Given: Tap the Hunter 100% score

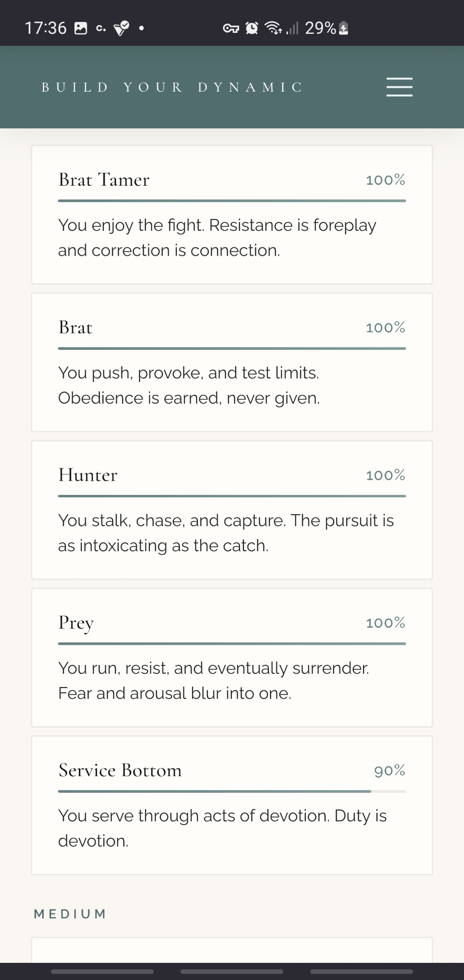Looking at the screenshot, I should coord(385,475).
